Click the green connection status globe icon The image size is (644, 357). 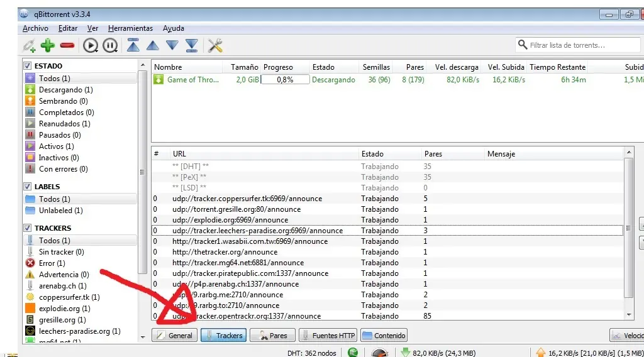click(353, 352)
